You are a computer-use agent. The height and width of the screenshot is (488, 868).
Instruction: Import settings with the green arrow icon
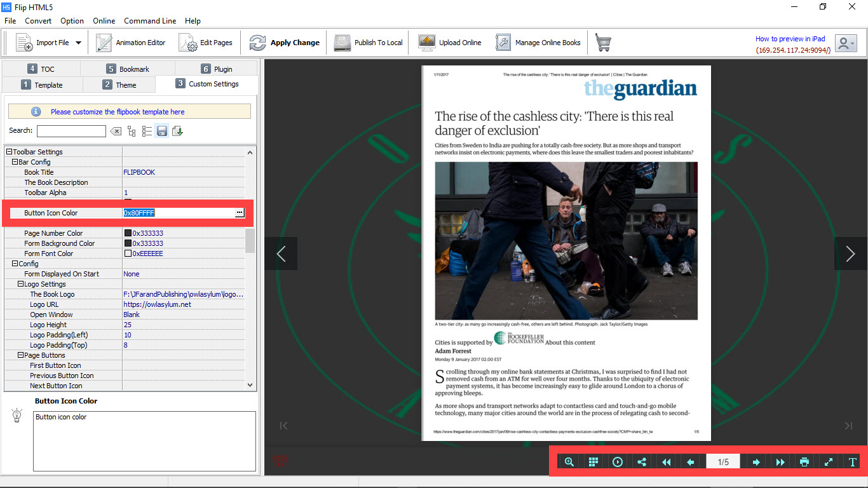[x=177, y=131]
